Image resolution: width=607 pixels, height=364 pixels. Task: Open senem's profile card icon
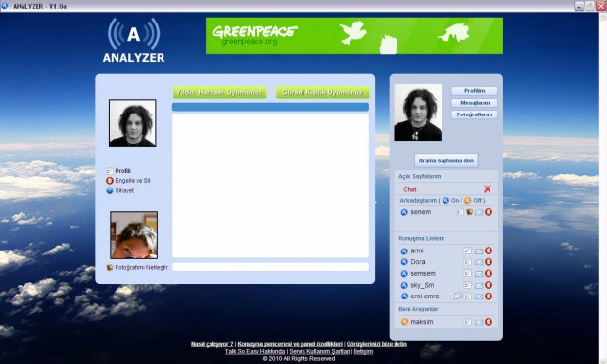click(x=460, y=212)
